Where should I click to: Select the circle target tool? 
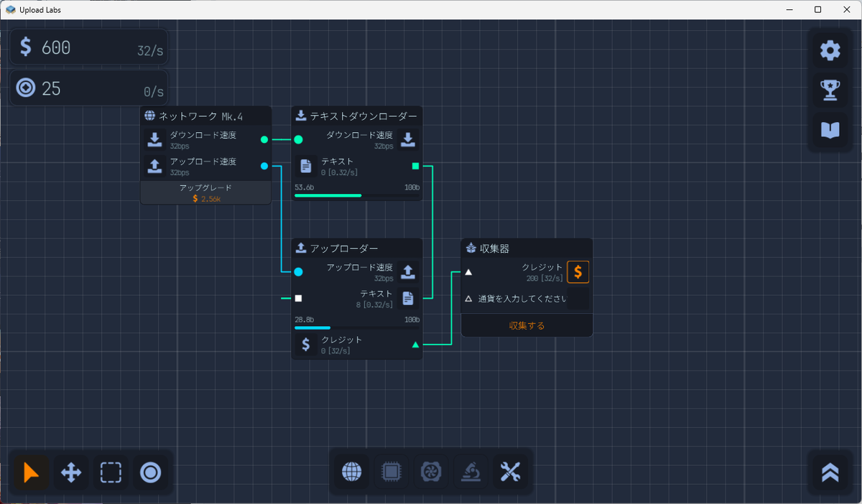tap(151, 472)
